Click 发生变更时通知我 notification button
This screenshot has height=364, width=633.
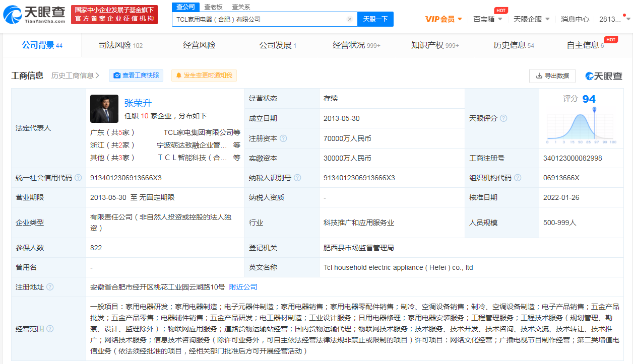point(204,76)
